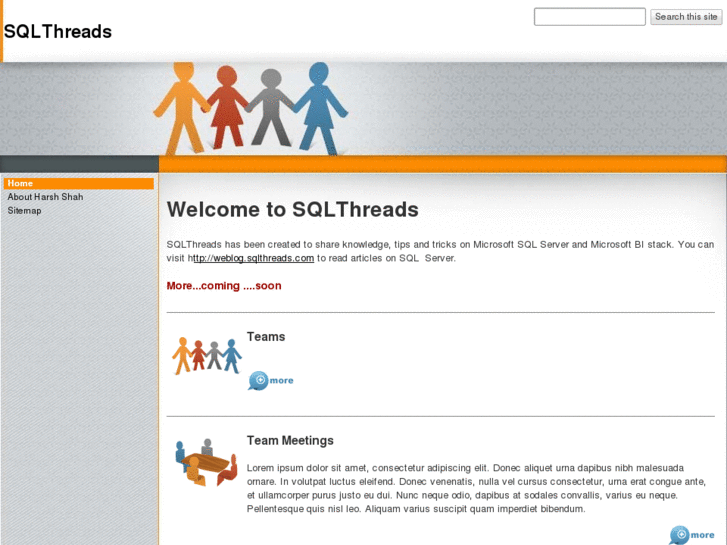The height and width of the screenshot is (545, 727).
Task: Click the Team Meetings heading text
Action: 290,440
